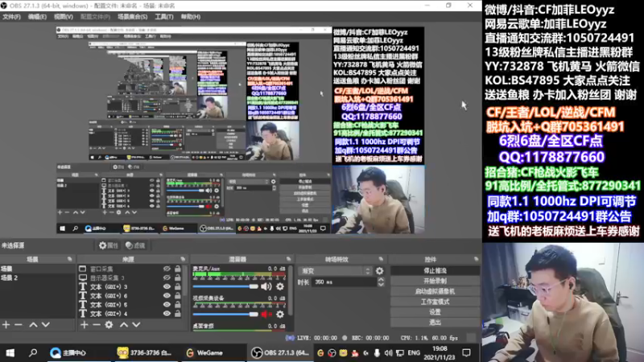Click the 启动虚拟摄像机 button
The height and width of the screenshot is (362, 644).
click(435, 291)
